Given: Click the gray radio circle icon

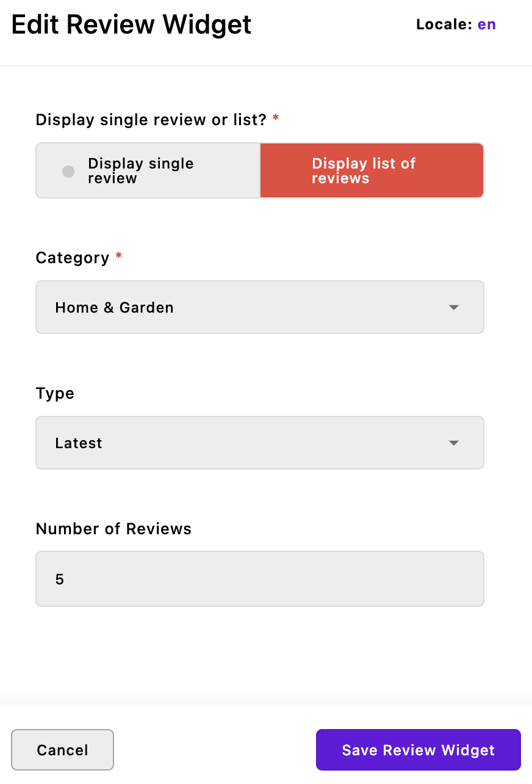Looking at the screenshot, I should click(67, 172).
